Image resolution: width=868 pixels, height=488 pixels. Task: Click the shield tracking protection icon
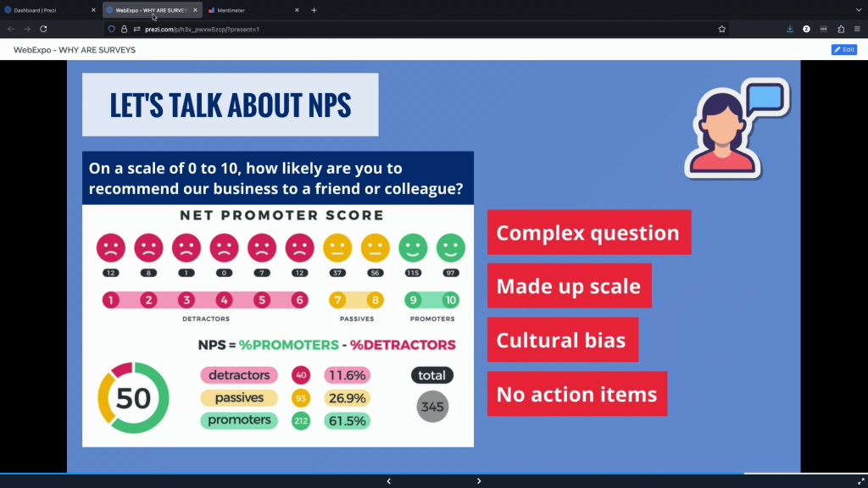pos(112,29)
